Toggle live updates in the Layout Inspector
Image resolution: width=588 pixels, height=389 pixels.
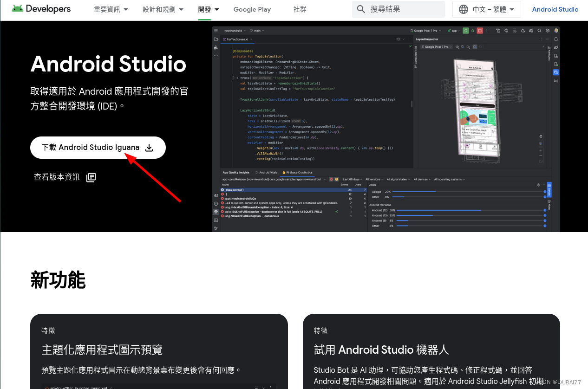(x=475, y=46)
